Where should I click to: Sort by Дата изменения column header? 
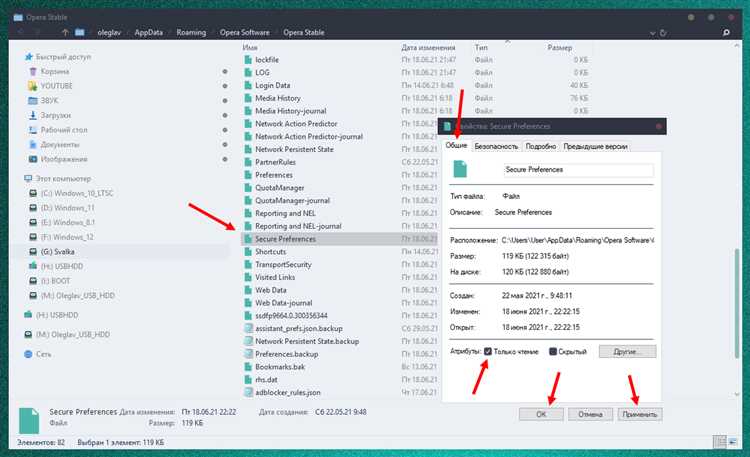tap(429, 47)
